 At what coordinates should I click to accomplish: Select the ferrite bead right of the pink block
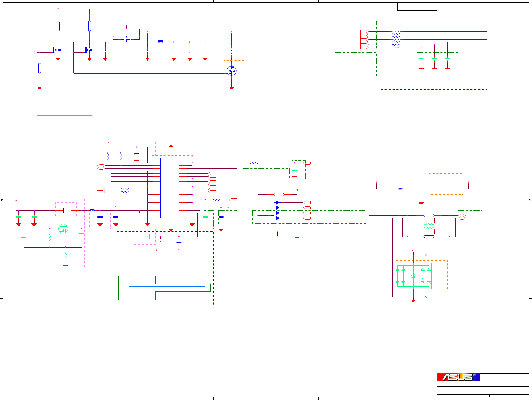pyautogui.click(x=92, y=210)
